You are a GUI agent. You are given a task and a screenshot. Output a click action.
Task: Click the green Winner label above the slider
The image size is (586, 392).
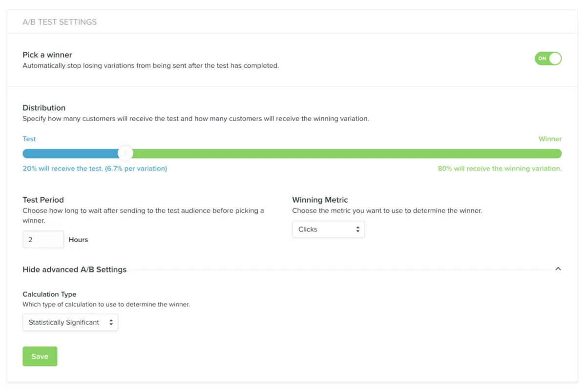point(550,139)
